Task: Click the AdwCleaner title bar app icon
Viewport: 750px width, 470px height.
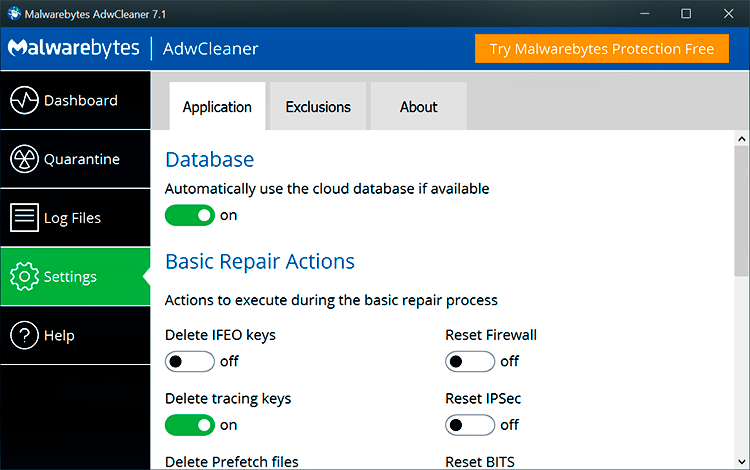Action: 14,13
